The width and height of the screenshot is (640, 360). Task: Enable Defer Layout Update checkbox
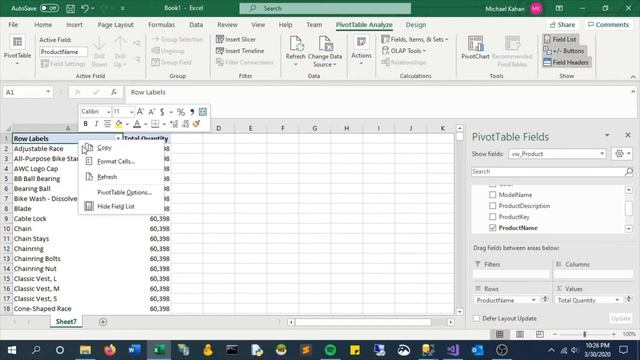pyautogui.click(x=476, y=318)
